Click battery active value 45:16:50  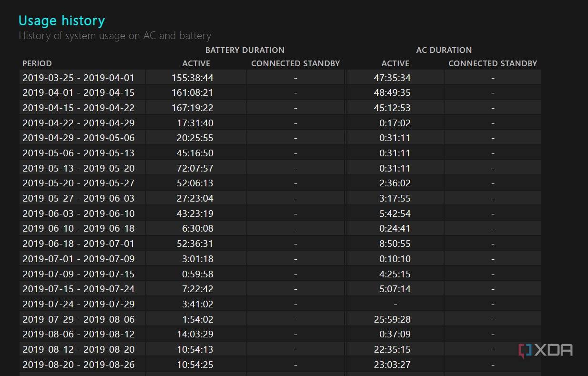tap(195, 153)
